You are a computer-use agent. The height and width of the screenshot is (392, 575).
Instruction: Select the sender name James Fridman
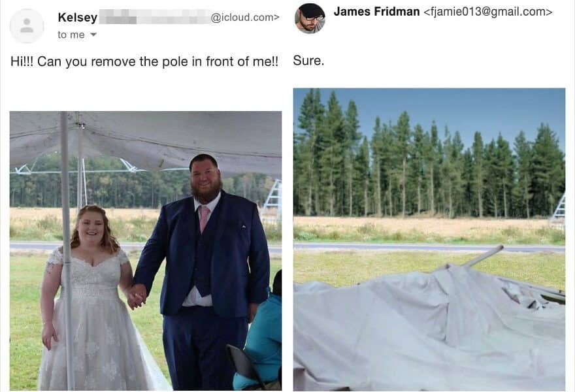376,12
